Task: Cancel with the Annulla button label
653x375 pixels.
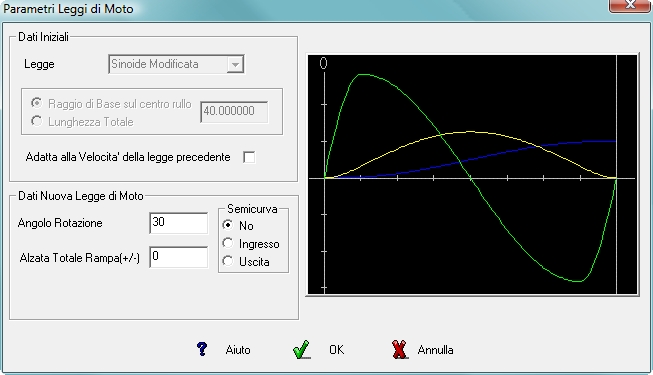Action: 435,350
